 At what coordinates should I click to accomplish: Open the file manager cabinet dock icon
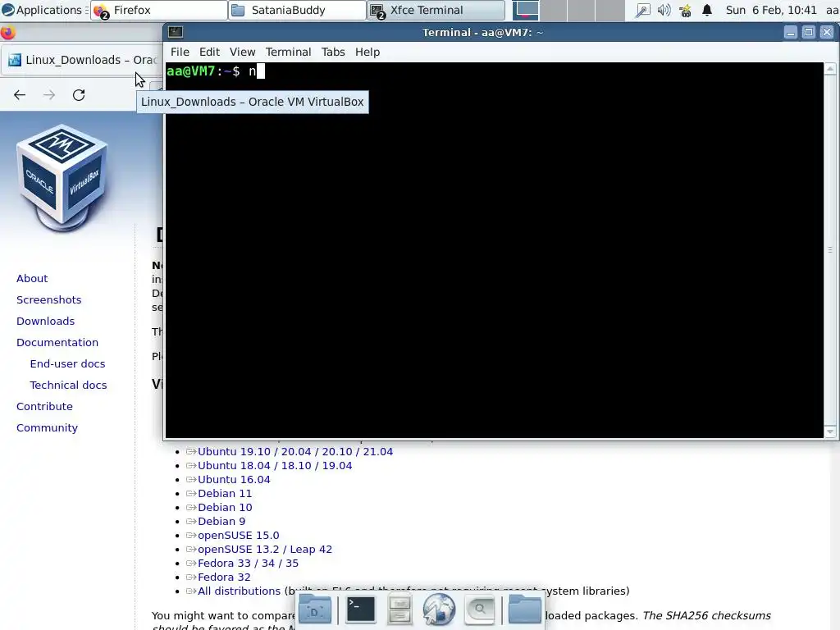coord(399,609)
